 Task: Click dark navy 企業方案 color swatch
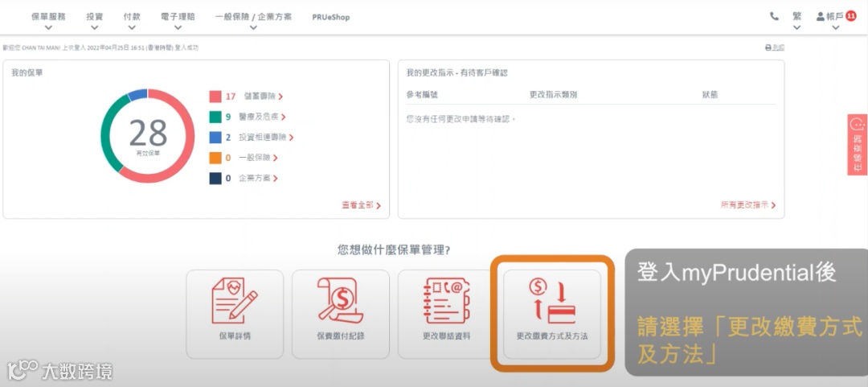coord(215,179)
